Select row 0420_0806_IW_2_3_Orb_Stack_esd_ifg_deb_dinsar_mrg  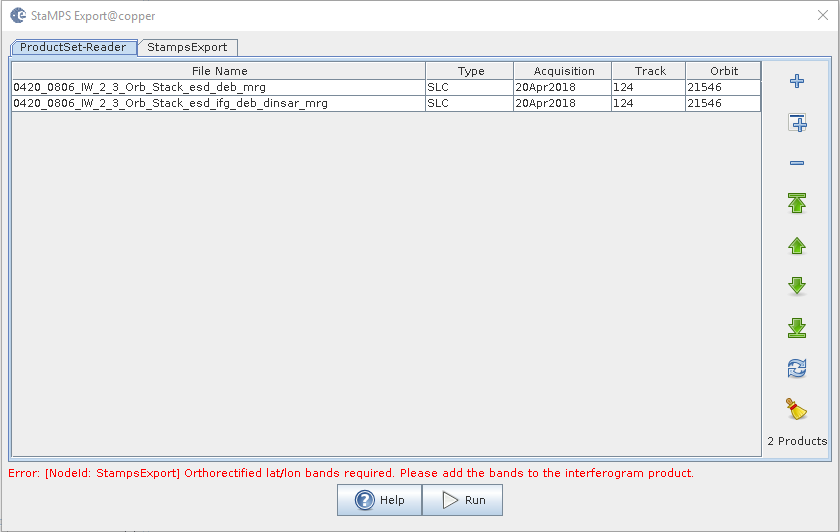point(386,103)
